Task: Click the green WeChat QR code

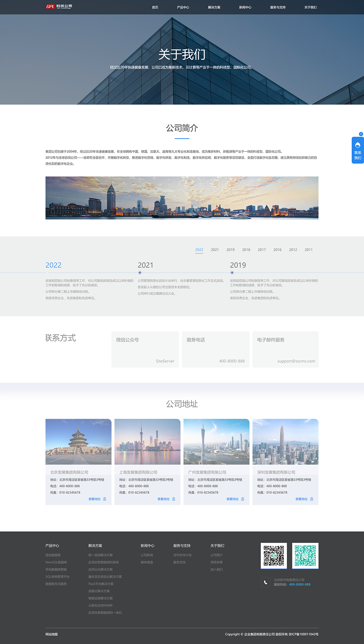Action: click(305, 556)
